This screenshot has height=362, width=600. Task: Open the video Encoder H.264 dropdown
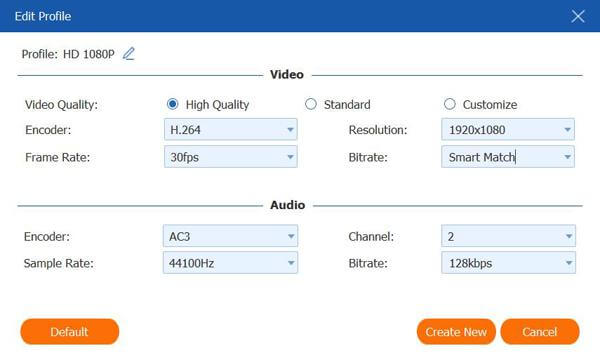point(231,130)
